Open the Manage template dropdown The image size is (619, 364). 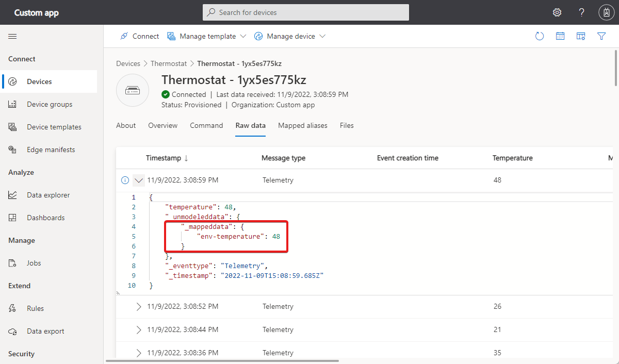tap(207, 36)
